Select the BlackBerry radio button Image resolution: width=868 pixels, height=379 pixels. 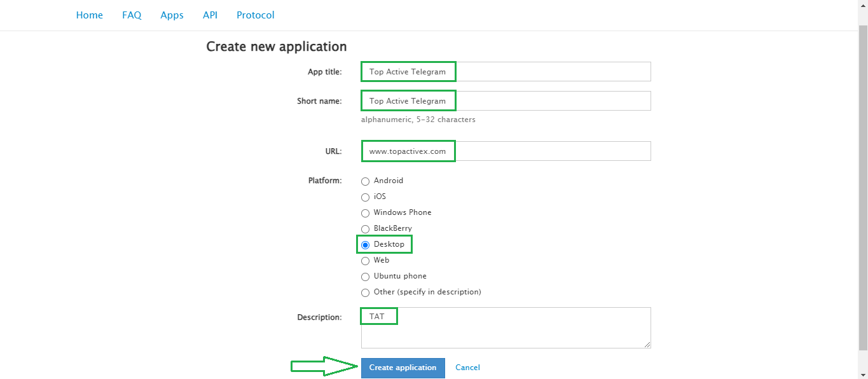coord(365,229)
